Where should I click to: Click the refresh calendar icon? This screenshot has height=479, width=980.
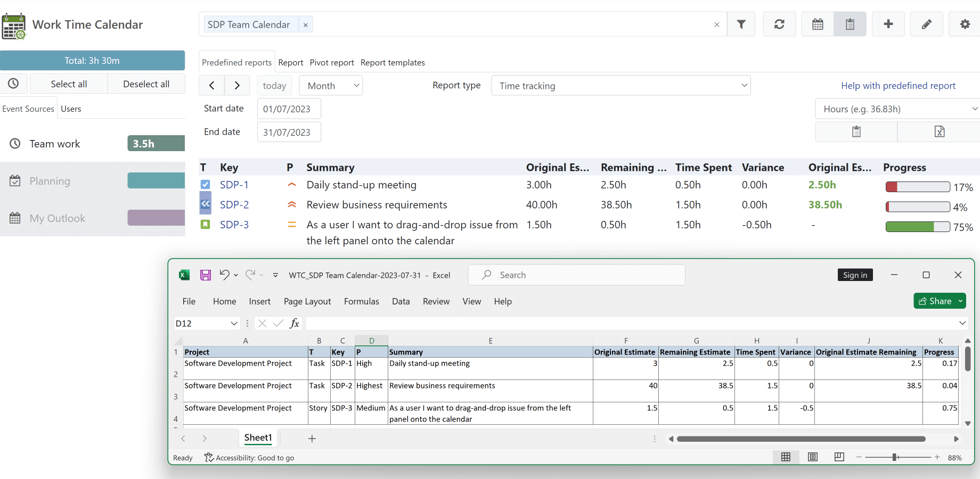point(779,24)
